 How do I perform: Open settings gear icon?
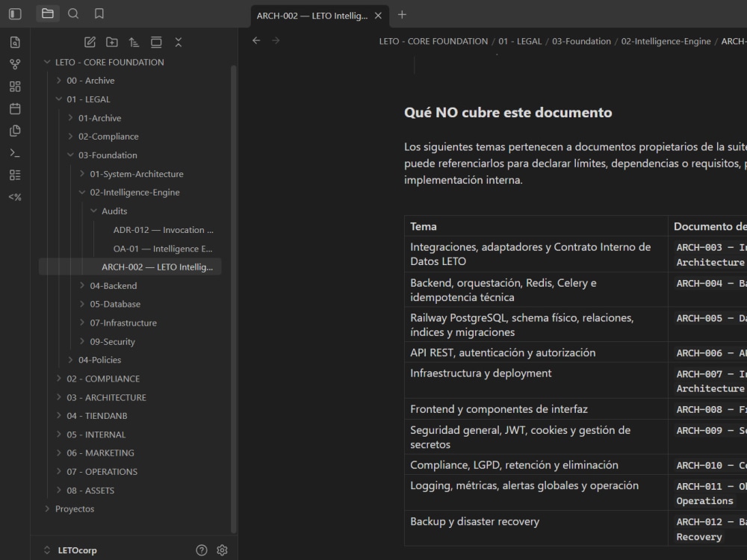tap(222, 550)
